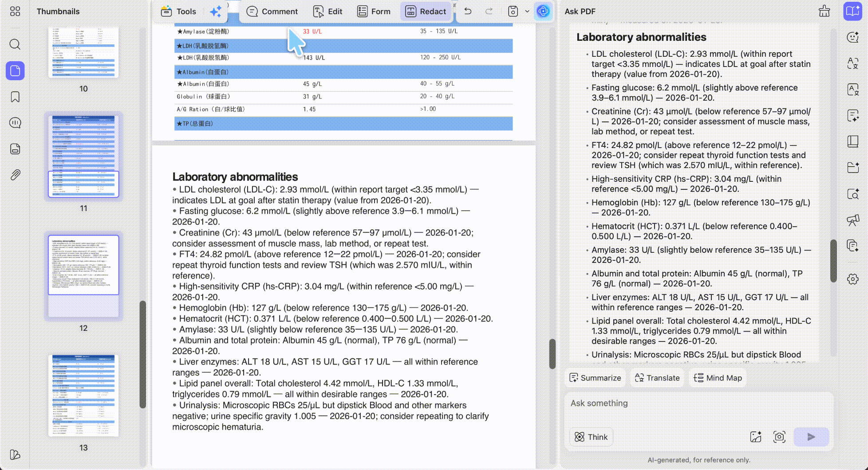The width and height of the screenshot is (868, 470).
Task: Click the Laboratory abnormalities heading in Ask PDF
Action: (641, 37)
